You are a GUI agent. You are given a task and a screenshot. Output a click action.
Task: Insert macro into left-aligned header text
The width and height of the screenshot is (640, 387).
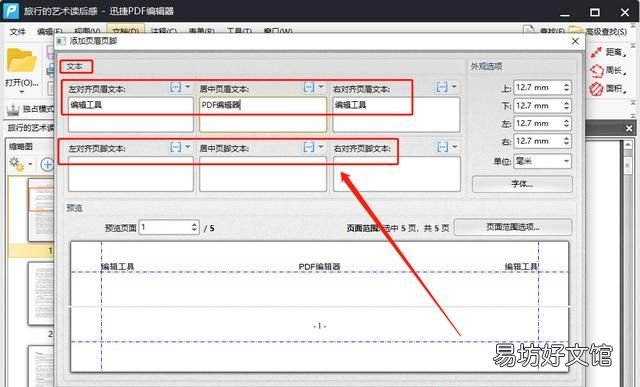[176, 87]
